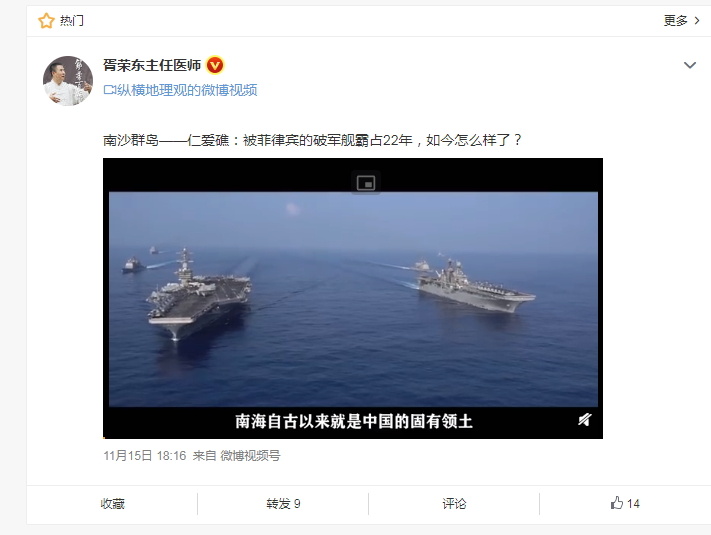Click the star icon beside 热门

[x=46, y=21]
